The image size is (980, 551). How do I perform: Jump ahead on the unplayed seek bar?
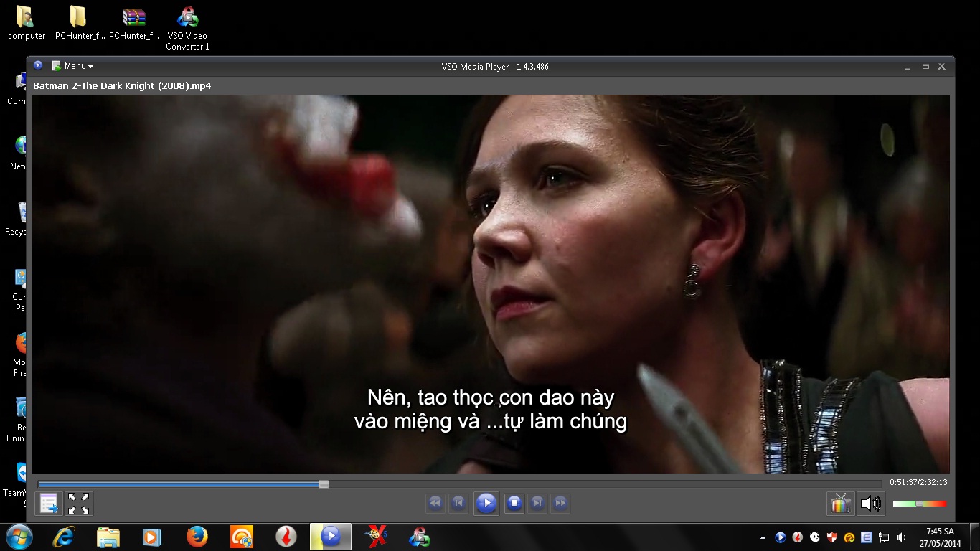point(605,484)
